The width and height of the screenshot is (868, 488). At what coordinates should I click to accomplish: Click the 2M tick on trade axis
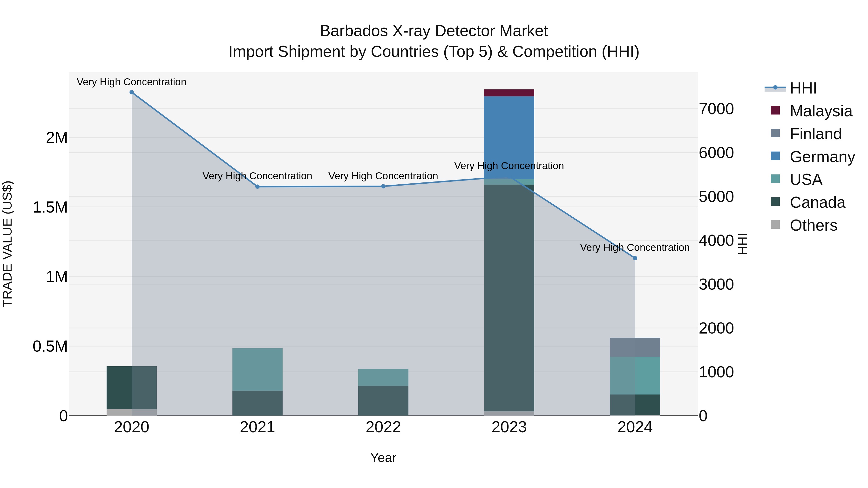click(x=57, y=138)
